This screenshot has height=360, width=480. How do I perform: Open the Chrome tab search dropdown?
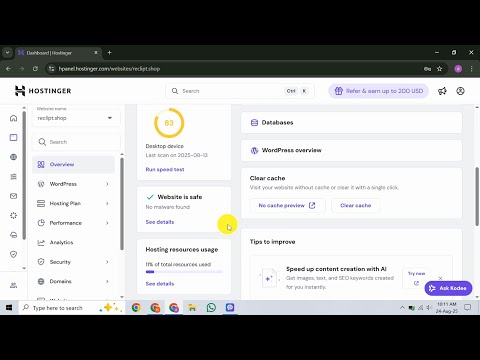click(x=7, y=53)
